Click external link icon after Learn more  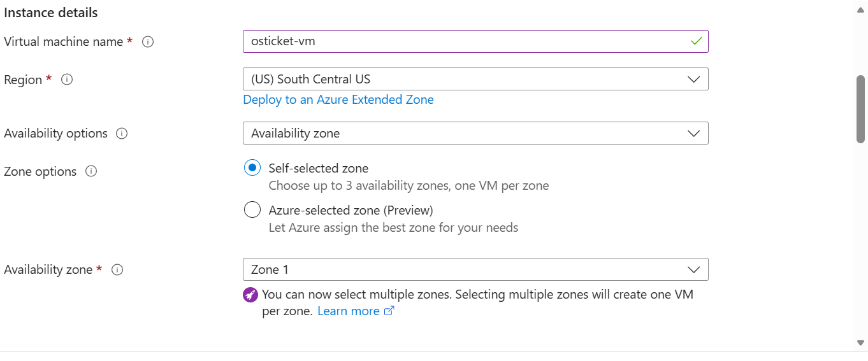[x=389, y=311]
